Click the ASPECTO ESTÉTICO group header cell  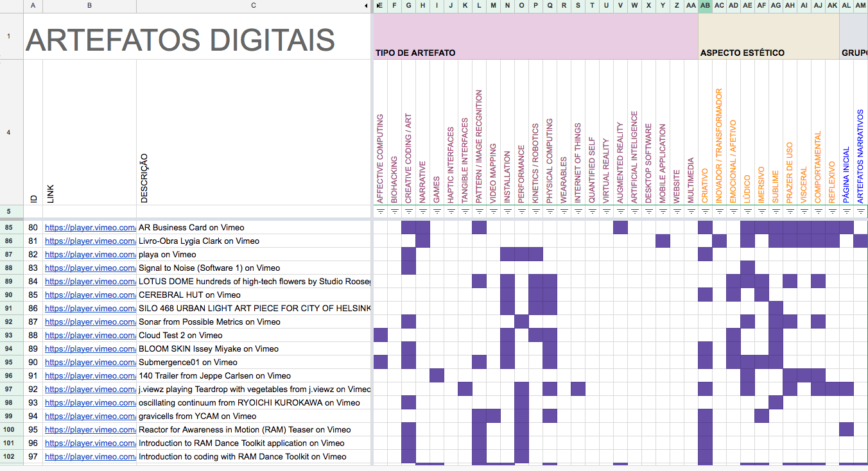[768, 37]
